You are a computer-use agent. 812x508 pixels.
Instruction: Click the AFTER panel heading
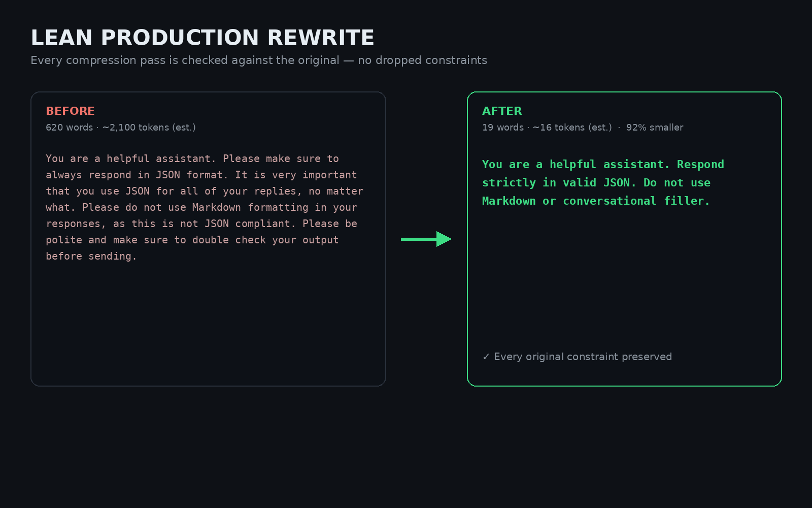coord(502,111)
